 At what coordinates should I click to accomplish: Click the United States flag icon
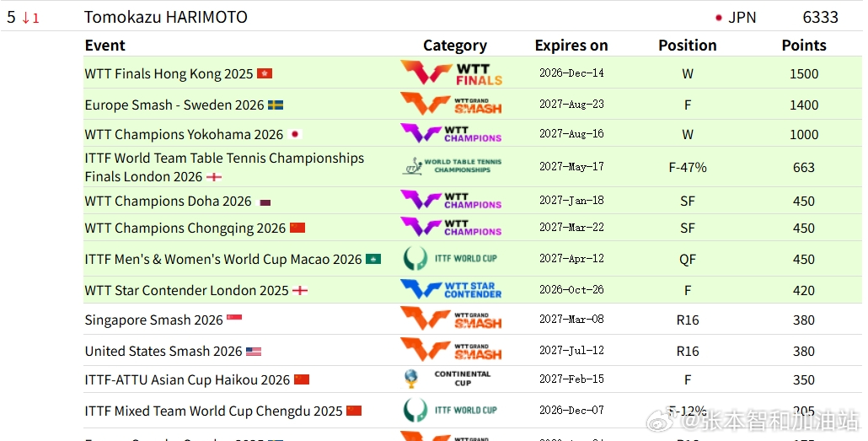[254, 352]
